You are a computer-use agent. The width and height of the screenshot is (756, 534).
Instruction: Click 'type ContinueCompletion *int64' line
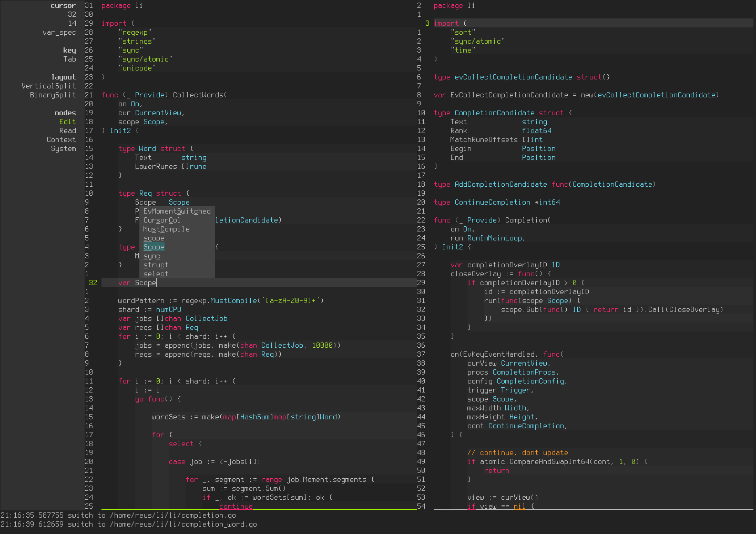pos(496,202)
